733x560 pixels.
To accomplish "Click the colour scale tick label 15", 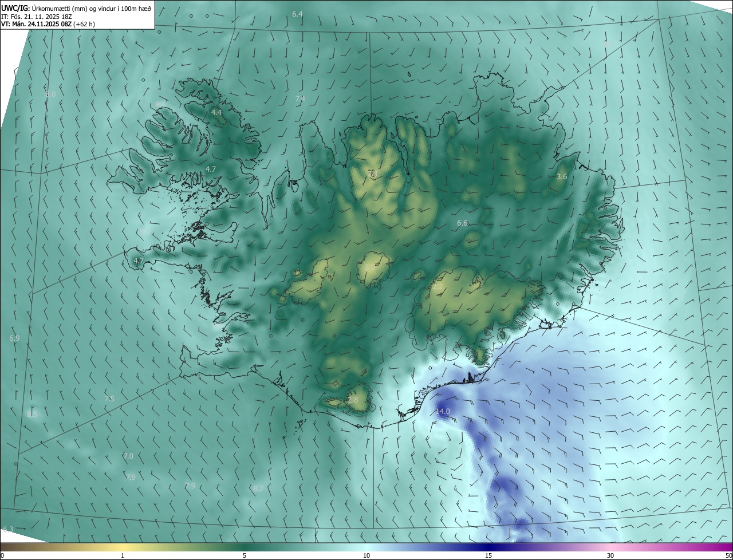I will click(488, 555).
